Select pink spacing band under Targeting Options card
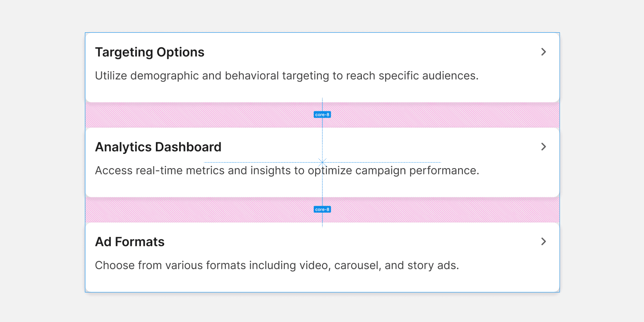 pyautogui.click(x=197, y=115)
